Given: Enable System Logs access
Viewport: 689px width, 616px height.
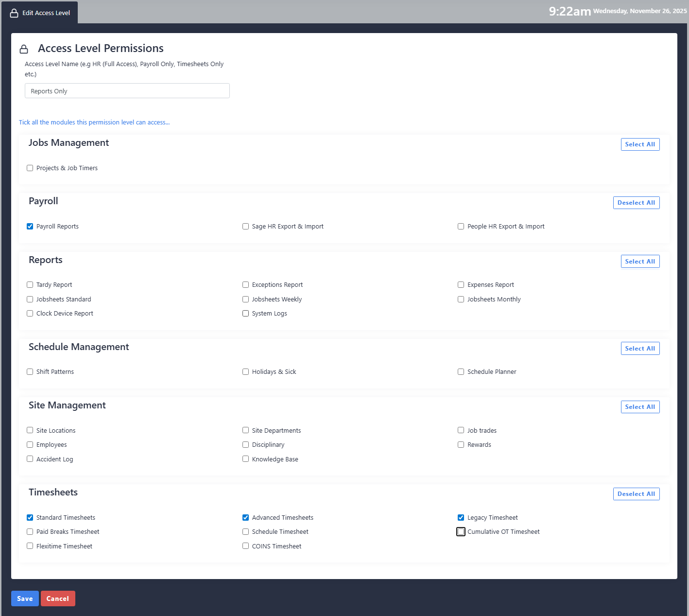Looking at the screenshot, I should coord(246,314).
